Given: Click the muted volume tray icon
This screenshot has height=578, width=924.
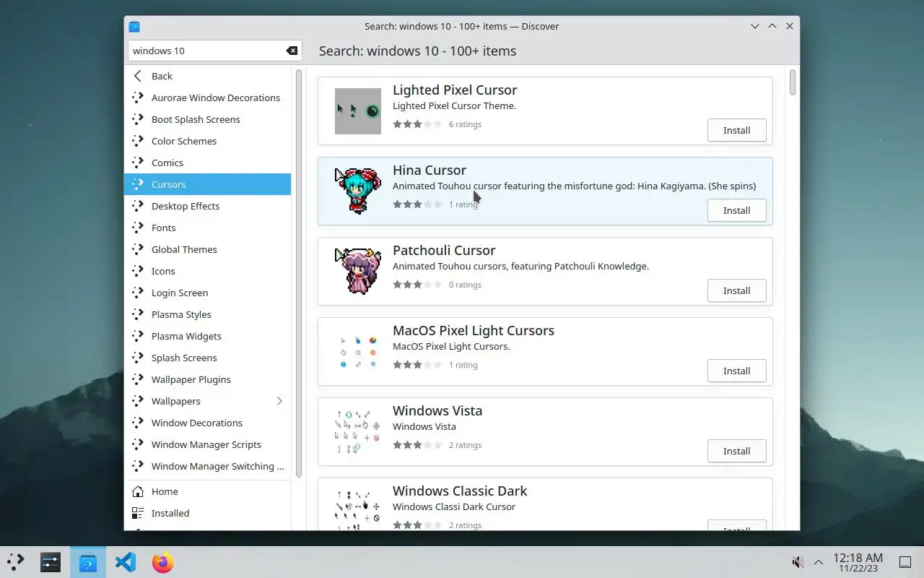Looking at the screenshot, I should click(x=798, y=562).
